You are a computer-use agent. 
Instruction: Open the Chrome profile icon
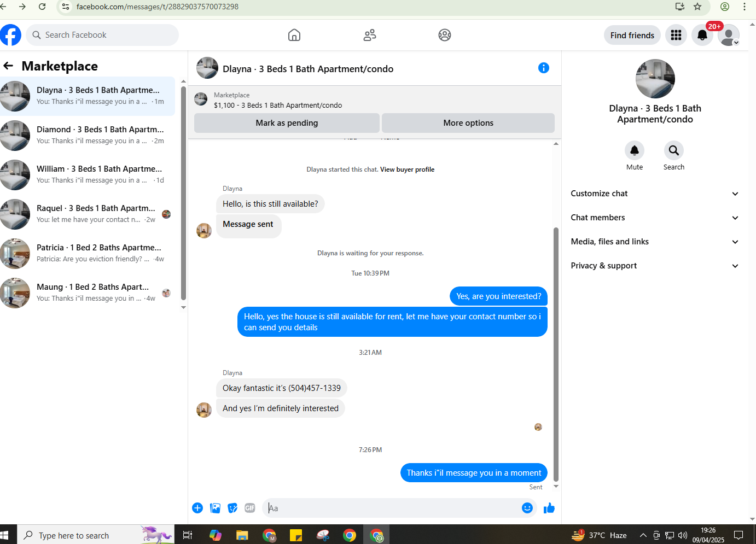pyautogui.click(x=725, y=7)
